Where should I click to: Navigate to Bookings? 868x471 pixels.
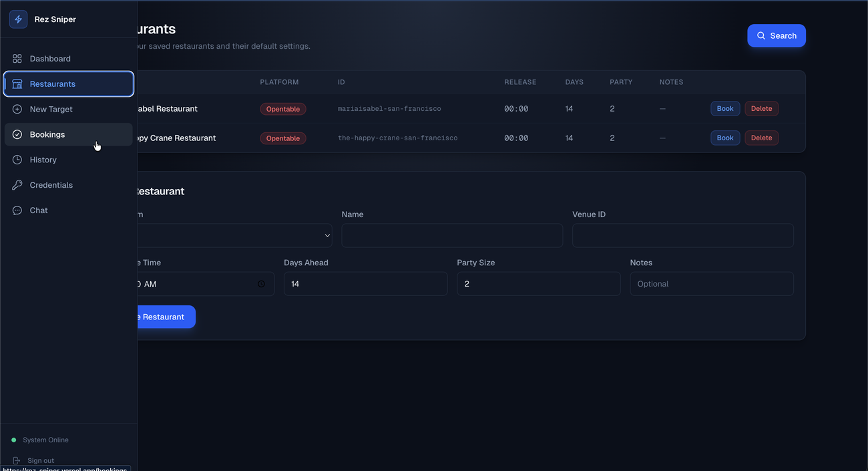pyautogui.click(x=69, y=134)
